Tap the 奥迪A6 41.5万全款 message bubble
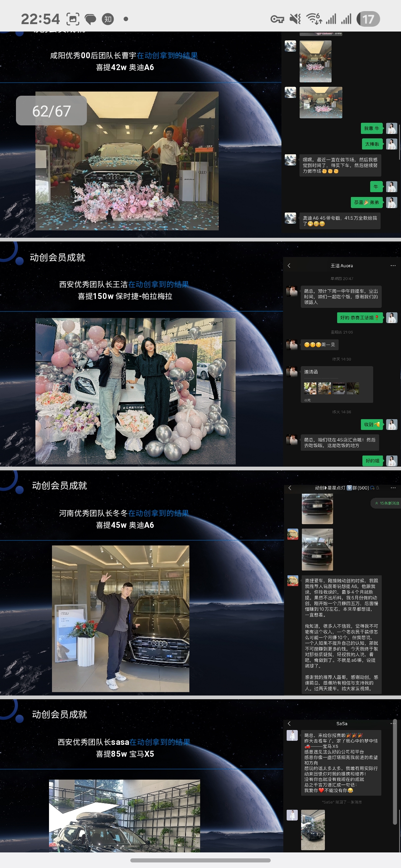401x868 pixels. 340,221
